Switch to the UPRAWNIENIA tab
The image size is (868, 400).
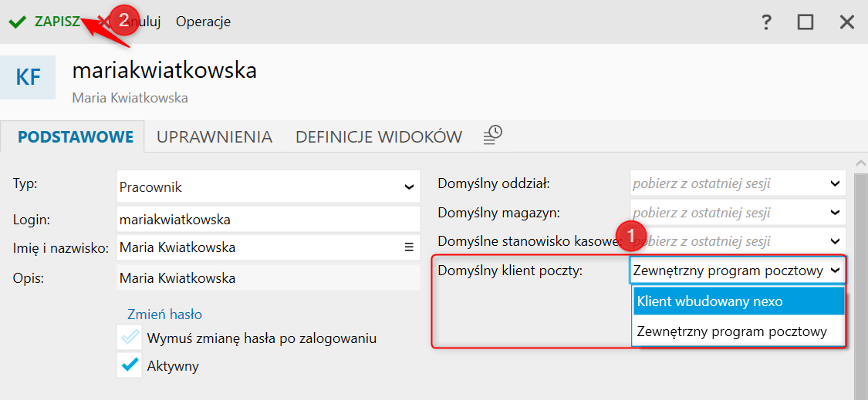tap(214, 137)
